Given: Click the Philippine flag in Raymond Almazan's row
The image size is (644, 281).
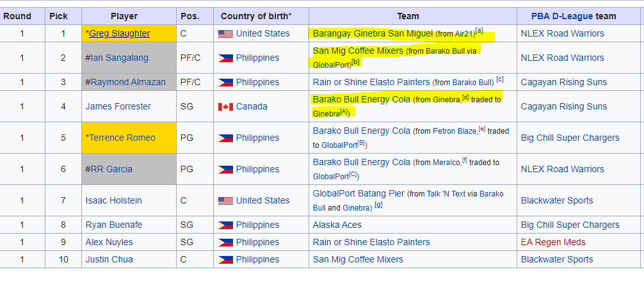Looking at the screenshot, I should click(x=225, y=83).
